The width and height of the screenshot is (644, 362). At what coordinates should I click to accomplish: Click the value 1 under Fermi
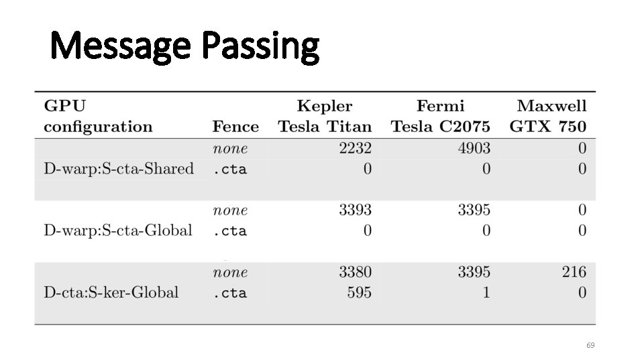(486, 292)
